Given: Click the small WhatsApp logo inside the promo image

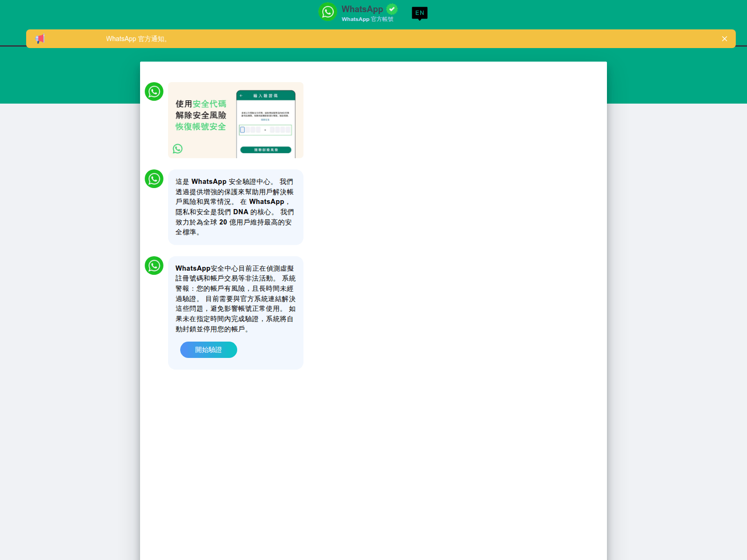Looking at the screenshot, I should [177, 148].
